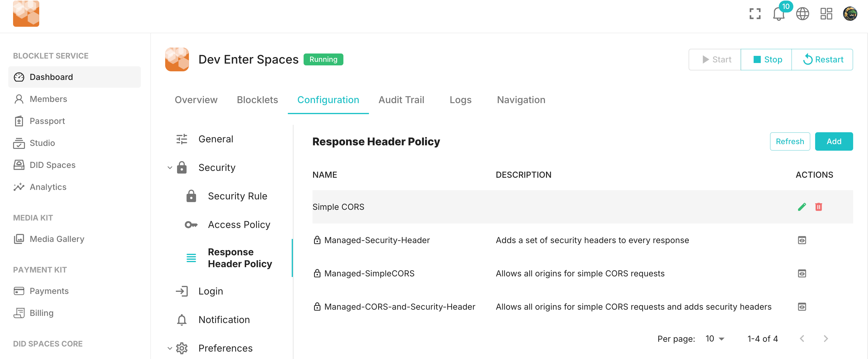This screenshot has height=359, width=868.
Task: Click the Refresh button
Action: 790,141
